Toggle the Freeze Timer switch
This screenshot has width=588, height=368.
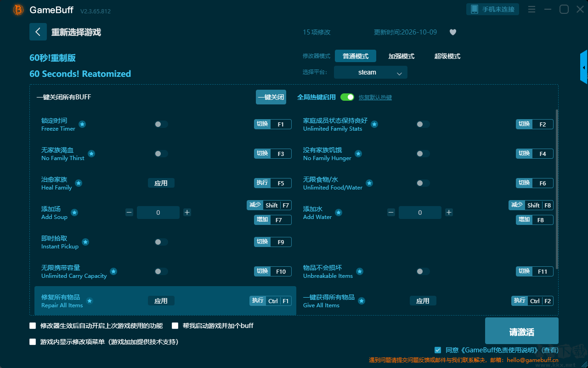pyautogui.click(x=161, y=124)
